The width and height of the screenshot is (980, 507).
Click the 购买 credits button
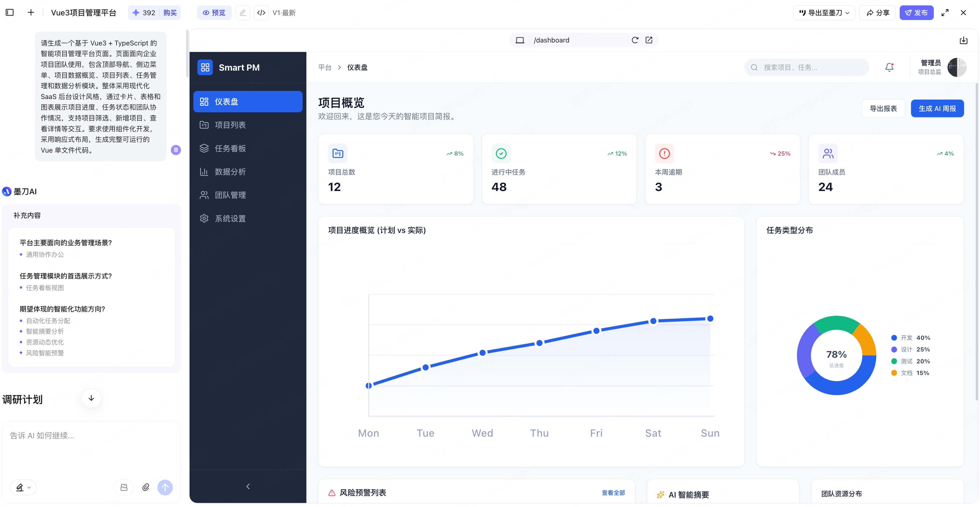click(x=170, y=12)
